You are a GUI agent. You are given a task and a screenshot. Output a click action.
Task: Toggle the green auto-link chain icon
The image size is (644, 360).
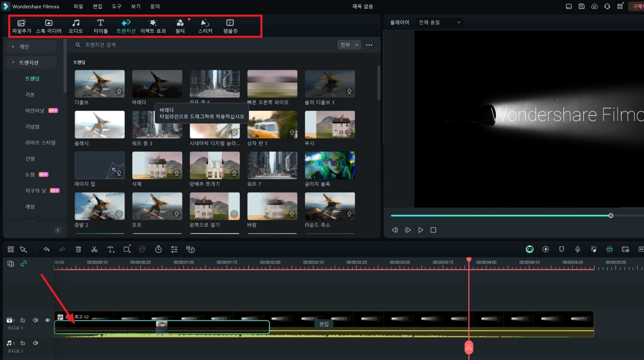click(24, 264)
